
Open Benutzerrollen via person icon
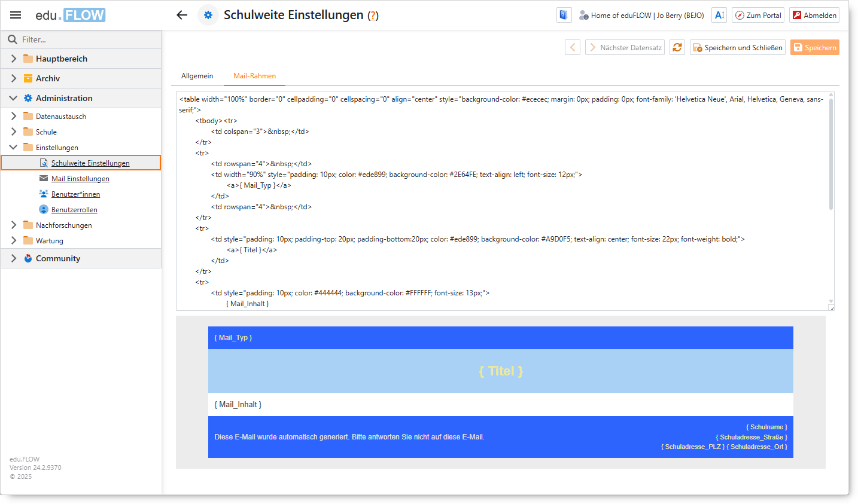(x=44, y=209)
